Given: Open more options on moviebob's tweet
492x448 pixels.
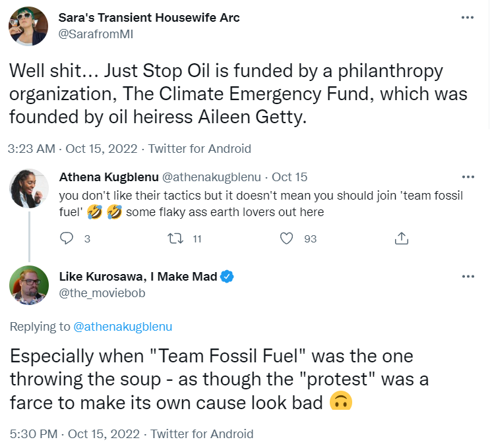Looking at the screenshot, I should pos(468,277).
